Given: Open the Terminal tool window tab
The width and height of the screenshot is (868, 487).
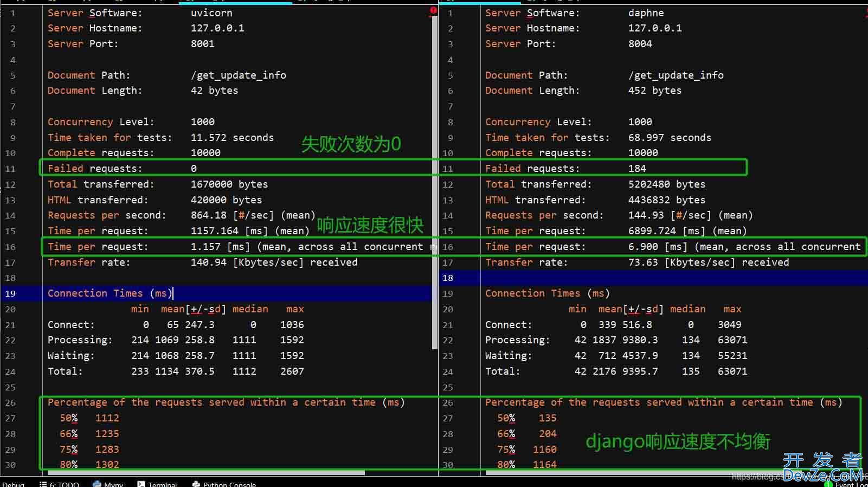Looking at the screenshot, I should (x=156, y=484).
